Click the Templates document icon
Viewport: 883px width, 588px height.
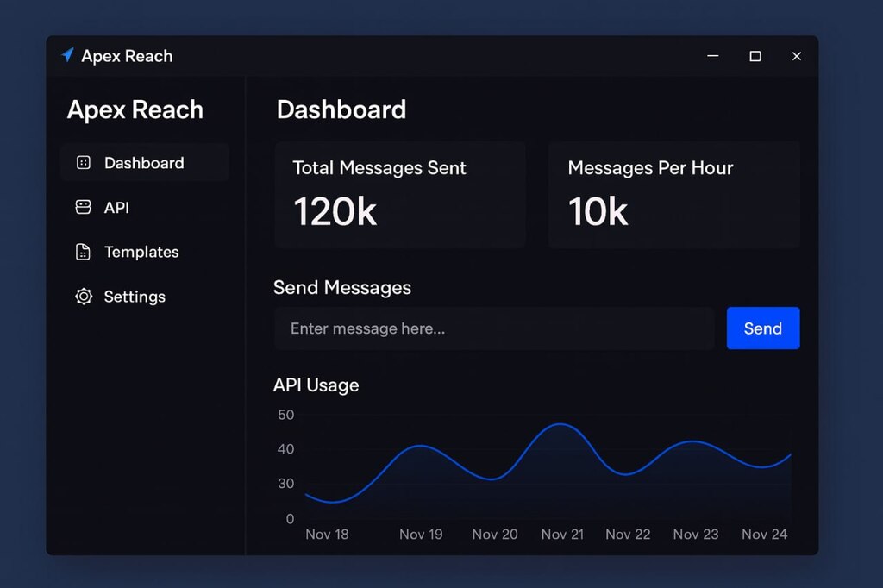[84, 252]
